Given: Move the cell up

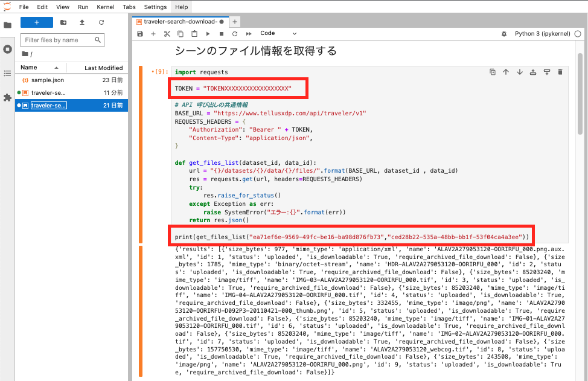Looking at the screenshot, I should 506,72.
